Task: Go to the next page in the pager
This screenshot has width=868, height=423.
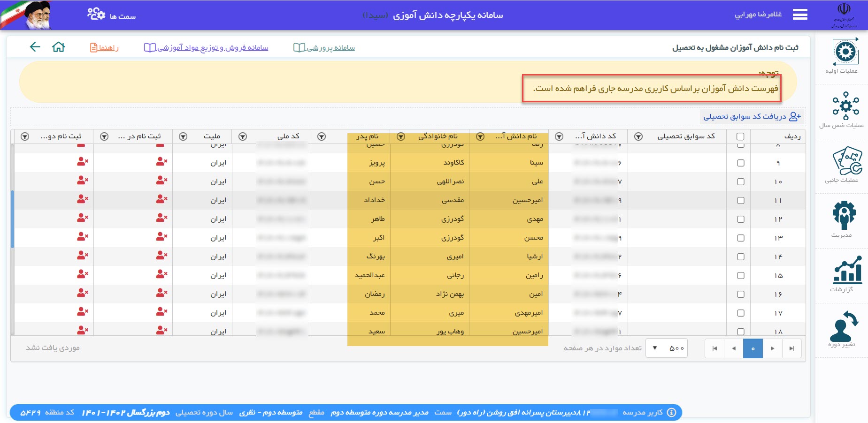Action: pyautogui.click(x=772, y=348)
